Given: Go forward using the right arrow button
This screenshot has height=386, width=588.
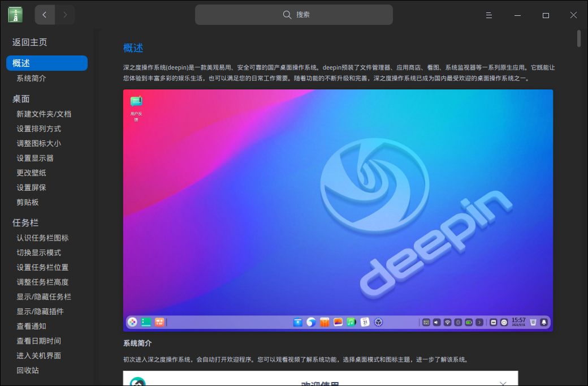Looking at the screenshot, I should point(65,15).
